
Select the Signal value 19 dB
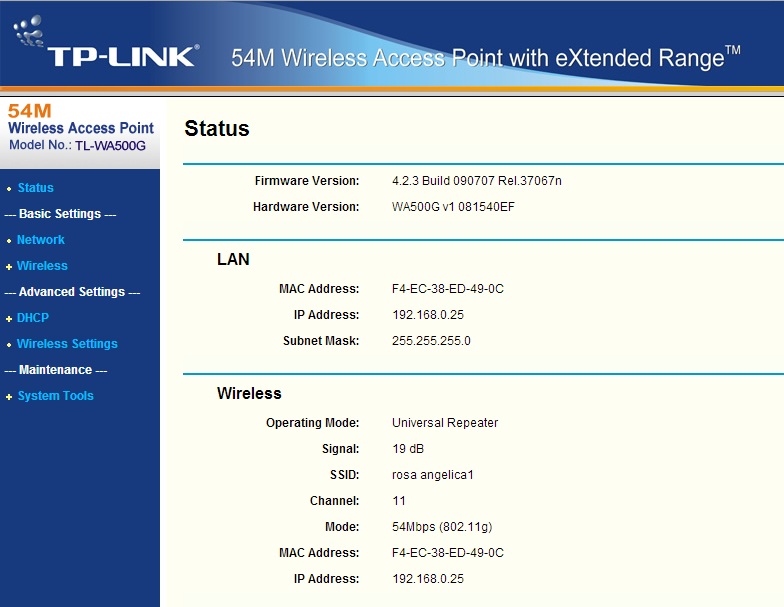click(408, 449)
